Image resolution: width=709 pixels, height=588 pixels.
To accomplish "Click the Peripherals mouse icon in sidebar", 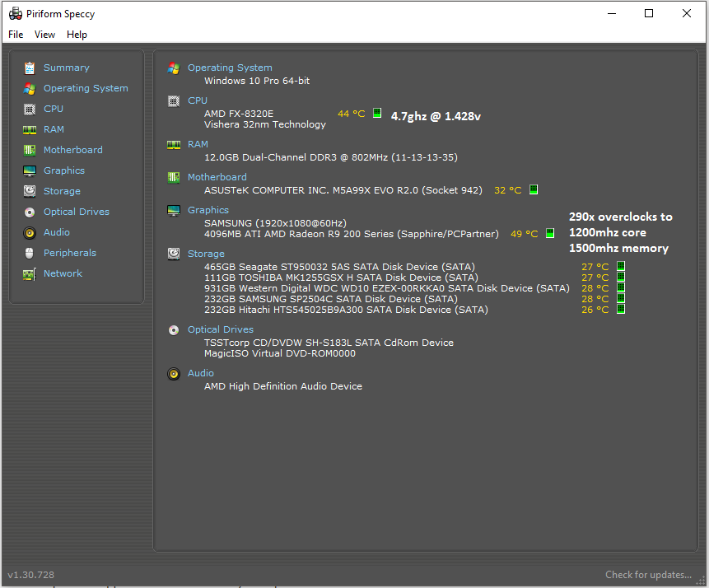I will point(30,254).
